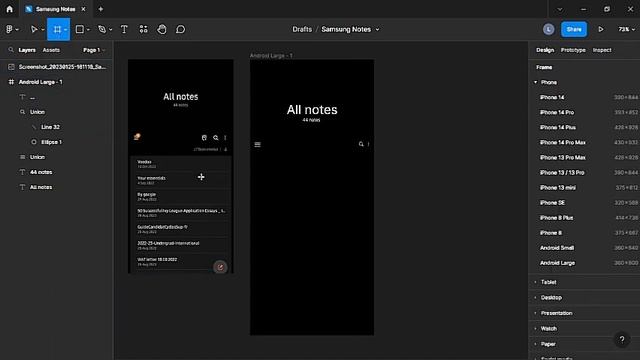Image resolution: width=640 pixels, height=360 pixels.
Task: Open the tab list chevron in title bar
Action: 560,9
